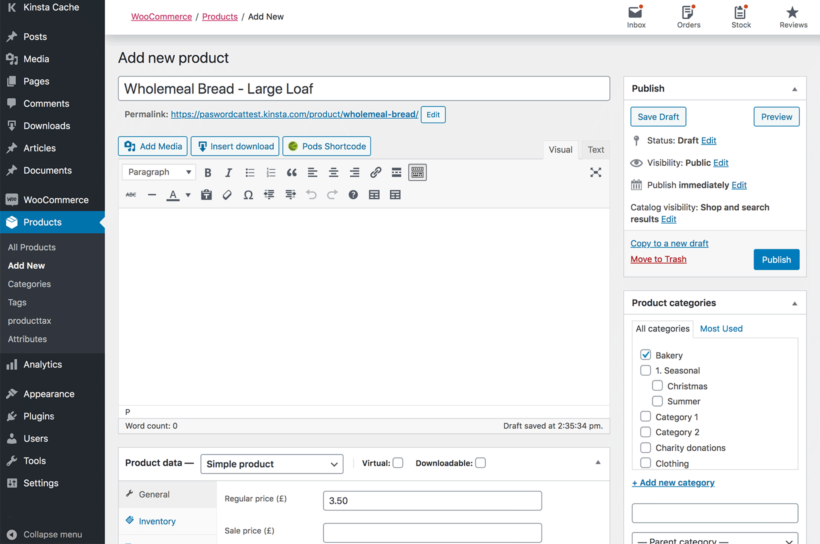Insert a blockquote

(292, 173)
